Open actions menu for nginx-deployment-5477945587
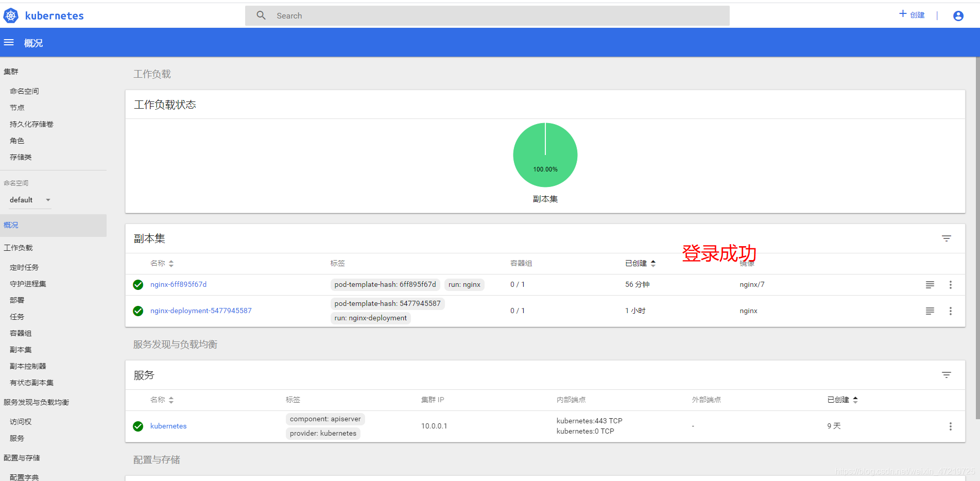980x481 pixels. tap(951, 311)
